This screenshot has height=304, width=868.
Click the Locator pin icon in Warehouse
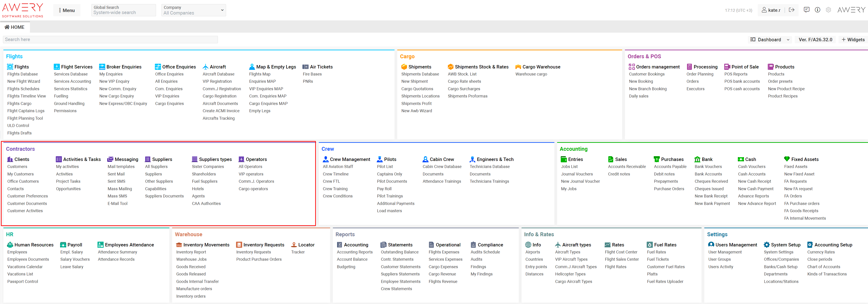pyautogui.click(x=294, y=245)
